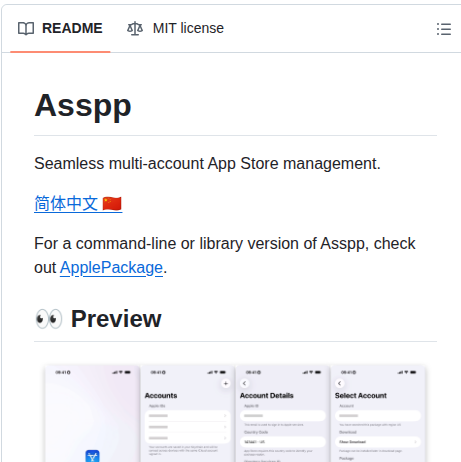
Task: Click the Asspp heading
Action: [x=83, y=105]
